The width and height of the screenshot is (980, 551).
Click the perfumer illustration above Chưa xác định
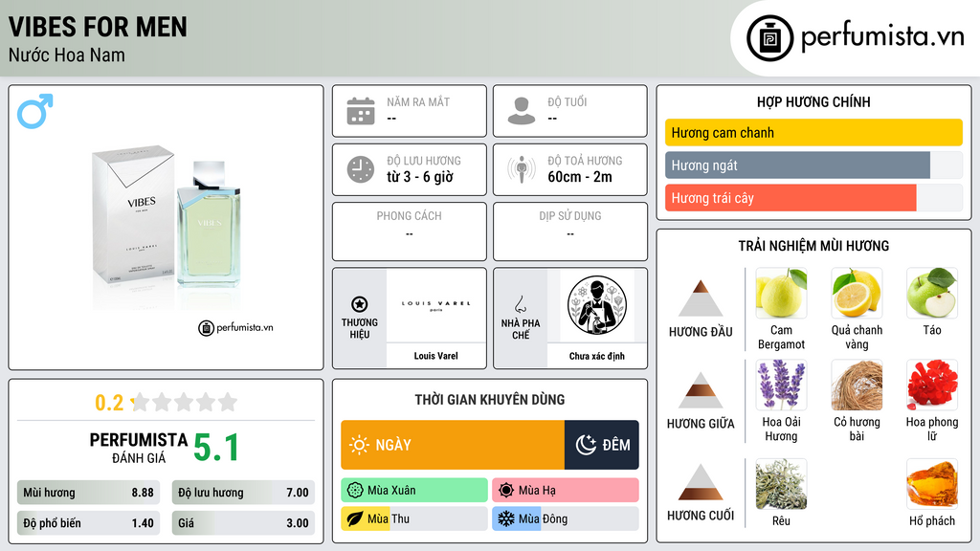(597, 305)
